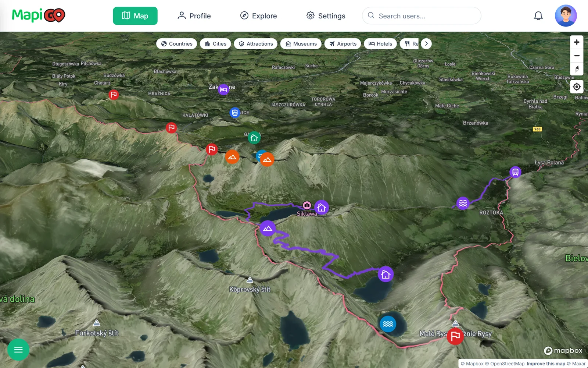Toggle the Museums filter chip
This screenshot has width=588, height=368.
(301, 44)
